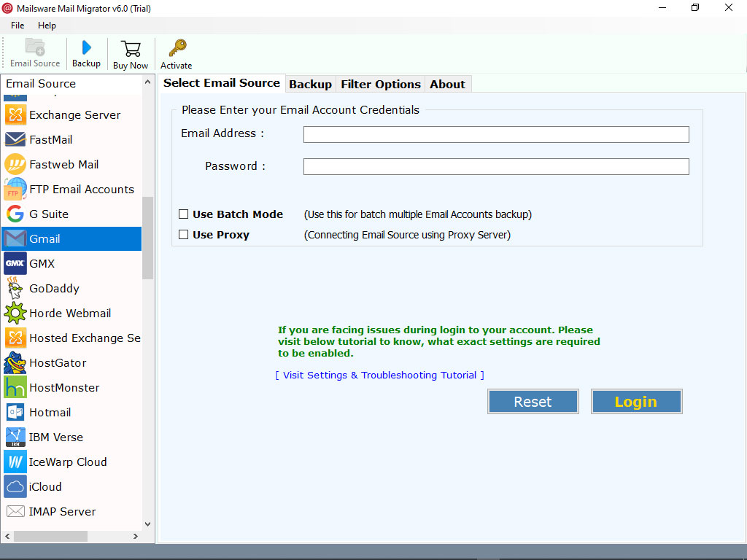Click the Login button
The width and height of the screenshot is (747, 560).
pos(636,402)
